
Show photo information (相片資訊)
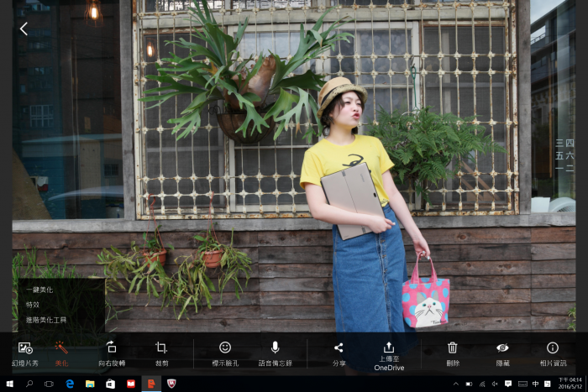(x=552, y=353)
